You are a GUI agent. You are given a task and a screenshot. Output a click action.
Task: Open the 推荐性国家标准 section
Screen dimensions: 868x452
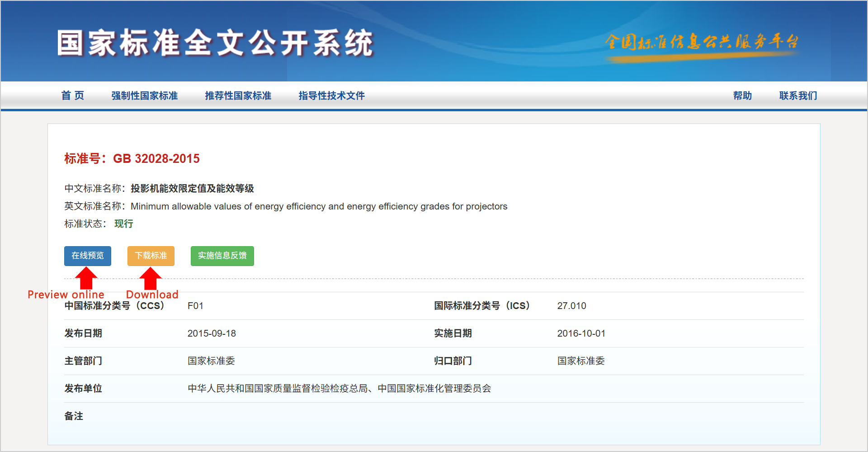click(238, 95)
